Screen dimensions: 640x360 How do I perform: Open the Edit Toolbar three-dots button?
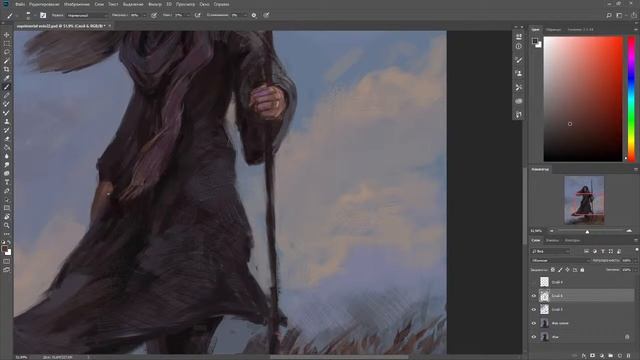pyautogui.click(x=7, y=234)
